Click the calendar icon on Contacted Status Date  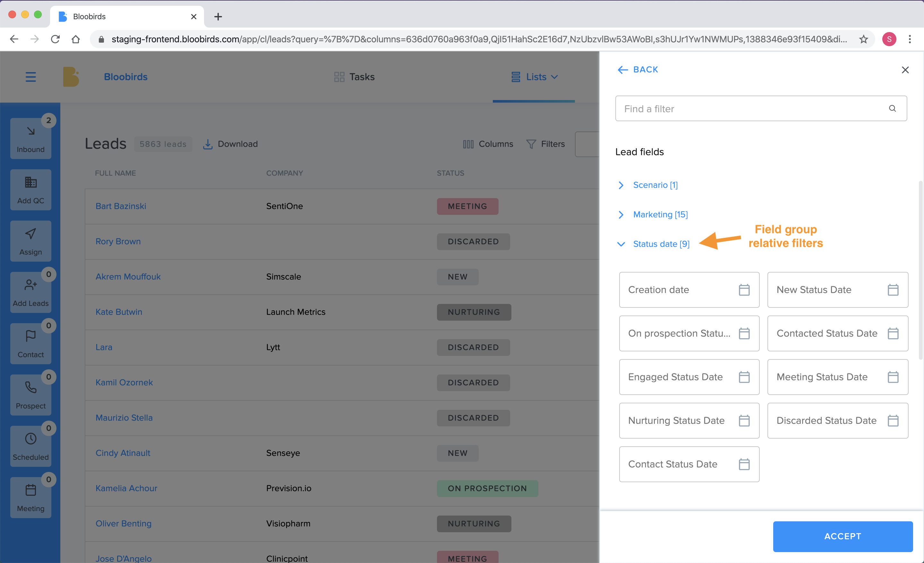(x=893, y=333)
